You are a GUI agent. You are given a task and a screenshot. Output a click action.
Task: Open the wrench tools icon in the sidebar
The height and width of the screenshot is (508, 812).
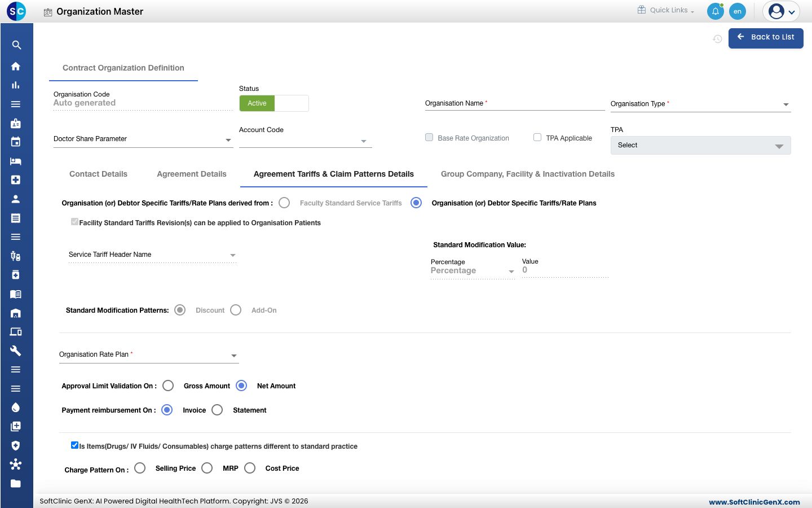[x=16, y=351]
